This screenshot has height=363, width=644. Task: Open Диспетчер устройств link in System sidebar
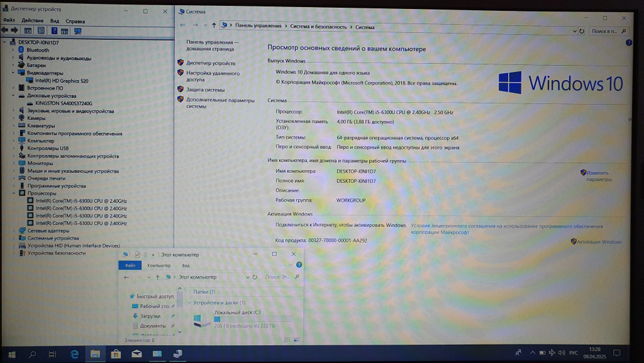(211, 63)
